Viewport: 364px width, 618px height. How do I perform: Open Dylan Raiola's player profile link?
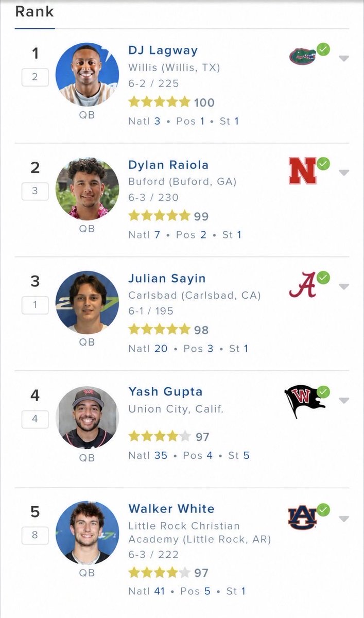coord(168,165)
